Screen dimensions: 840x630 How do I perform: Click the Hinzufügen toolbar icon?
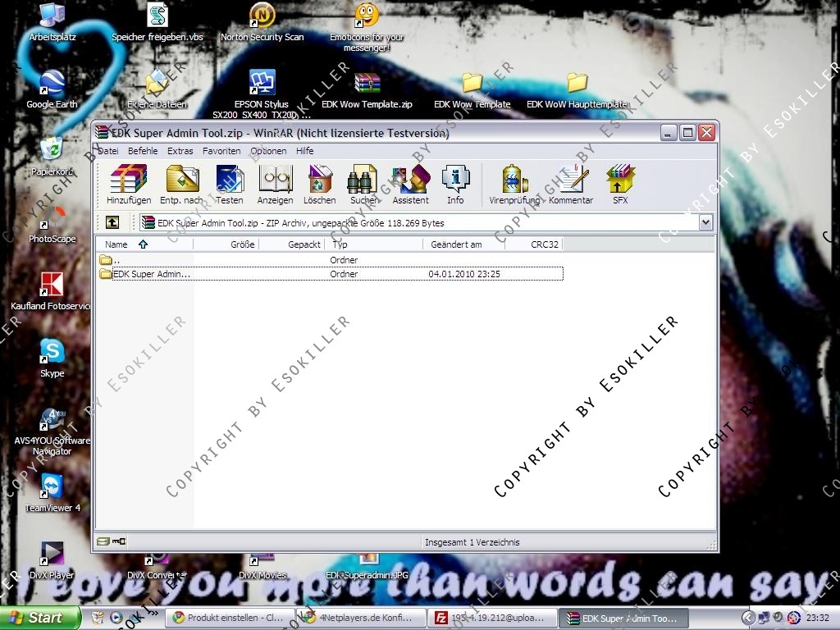[x=129, y=184]
